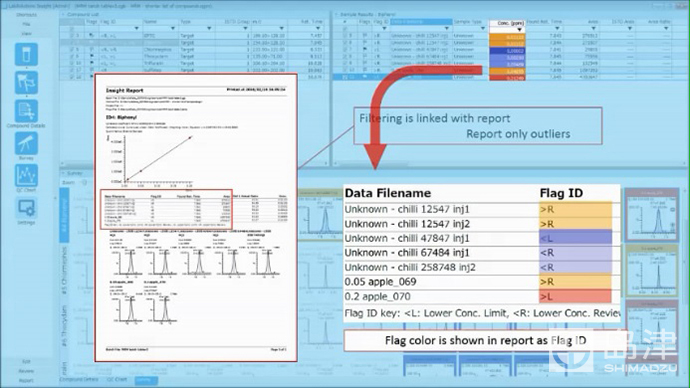Click flag icon in Trifluralin compound row
Image resolution: width=690 pixels, height=388 pixels.
click(x=92, y=63)
